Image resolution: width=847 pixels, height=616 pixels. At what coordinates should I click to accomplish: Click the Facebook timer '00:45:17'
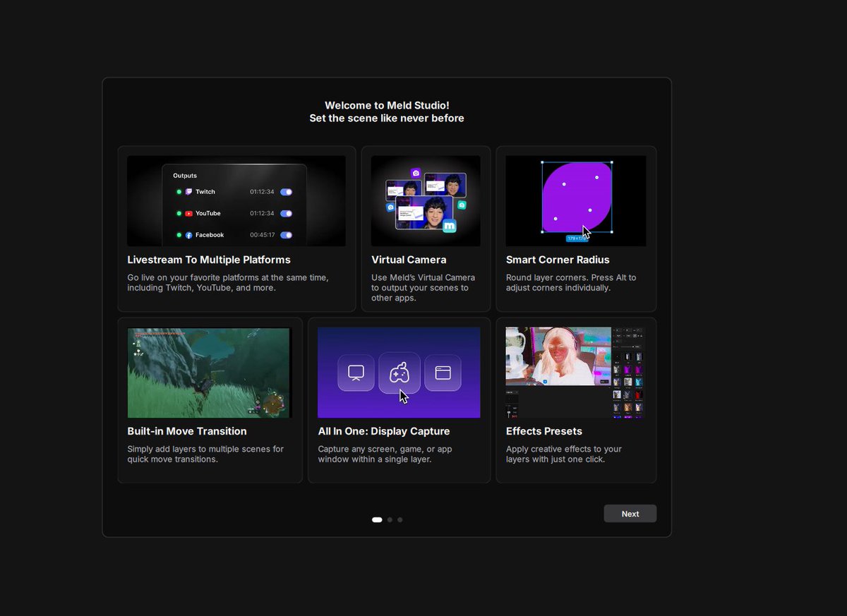pyautogui.click(x=262, y=235)
